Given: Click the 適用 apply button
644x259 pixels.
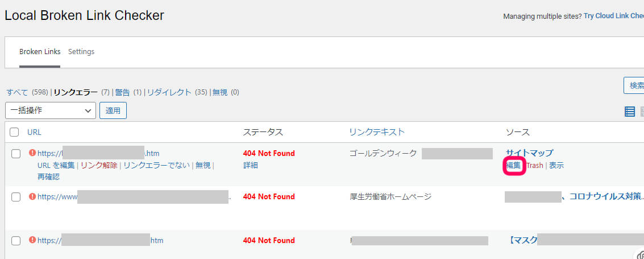Looking at the screenshot, I should [113, 110].
